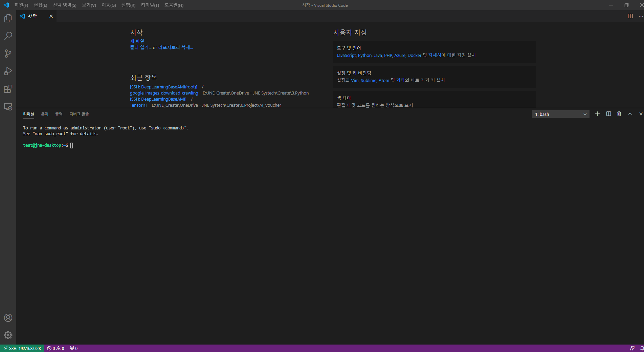The height and width of the screenshot is (352, 644).
Task: Open the 편집(E) menu
Action: [x=40, y=5]
